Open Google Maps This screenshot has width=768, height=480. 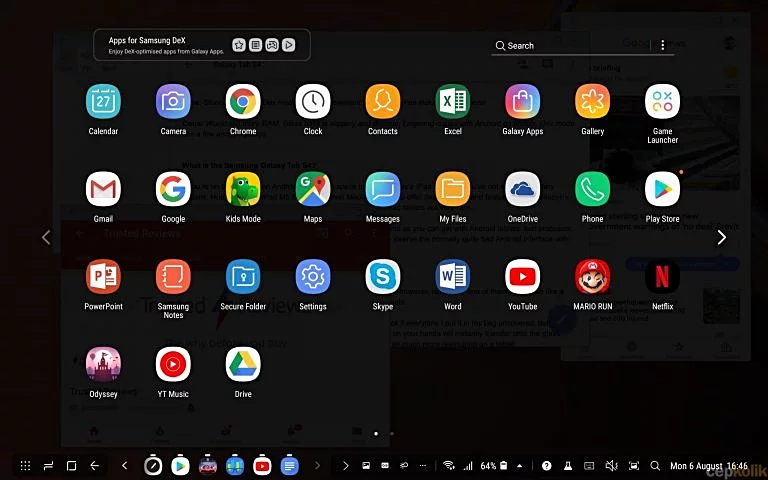point(313,189)
